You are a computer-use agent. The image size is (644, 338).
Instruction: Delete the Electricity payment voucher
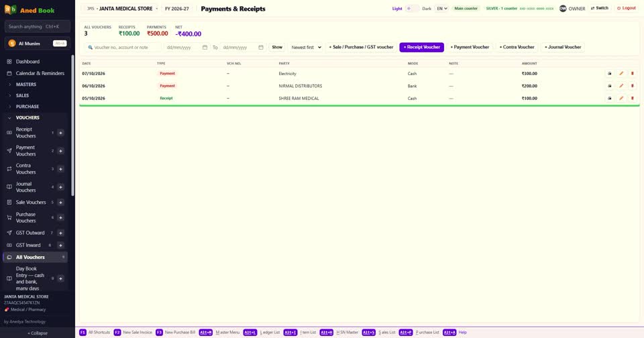pos(632,74)
